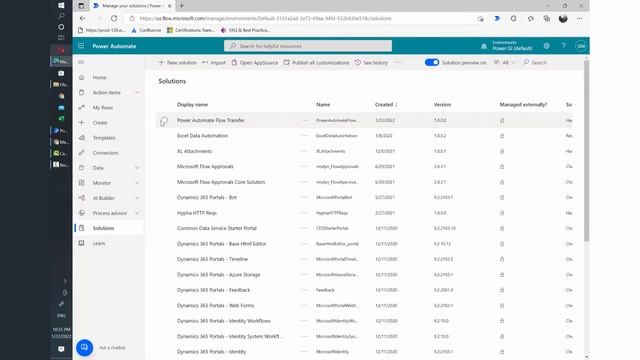Screen dimensions: 640x360
Task: Open the Help question mark icon
Action: (x=564, y=46)
